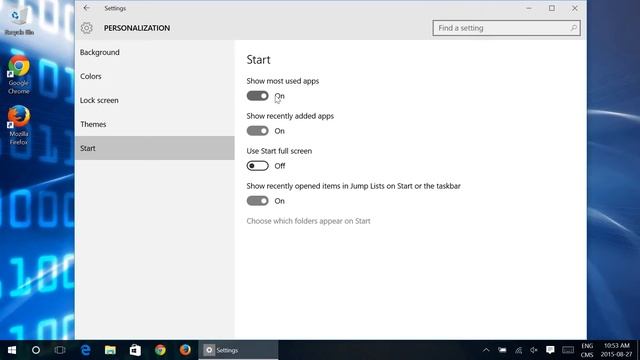
Task: Launch Microsoft Edge from the taskbar
Action: coord(85,350)
